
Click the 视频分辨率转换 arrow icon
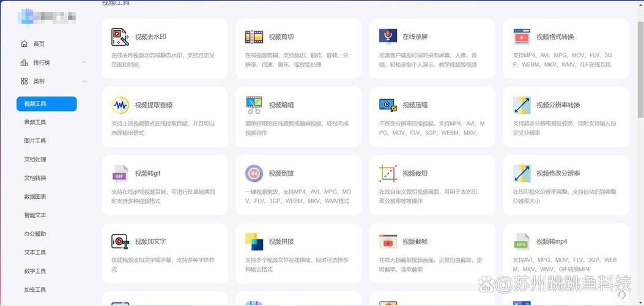[x=522, y=105]
